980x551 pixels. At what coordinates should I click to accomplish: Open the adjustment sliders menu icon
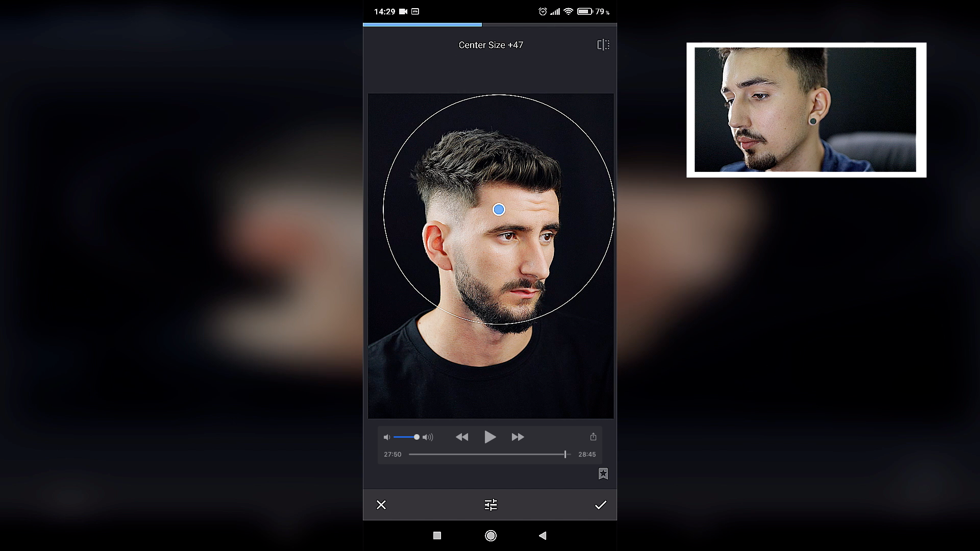[491, 505]
